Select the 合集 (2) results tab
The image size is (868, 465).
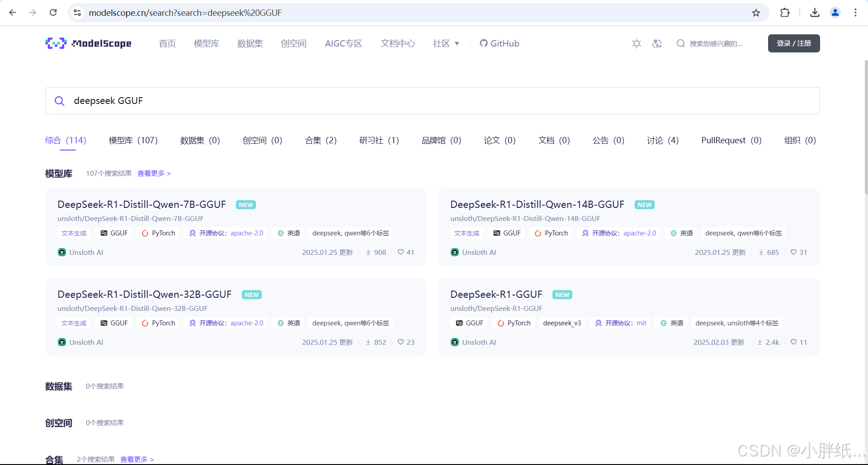click(x=321, y=141)
